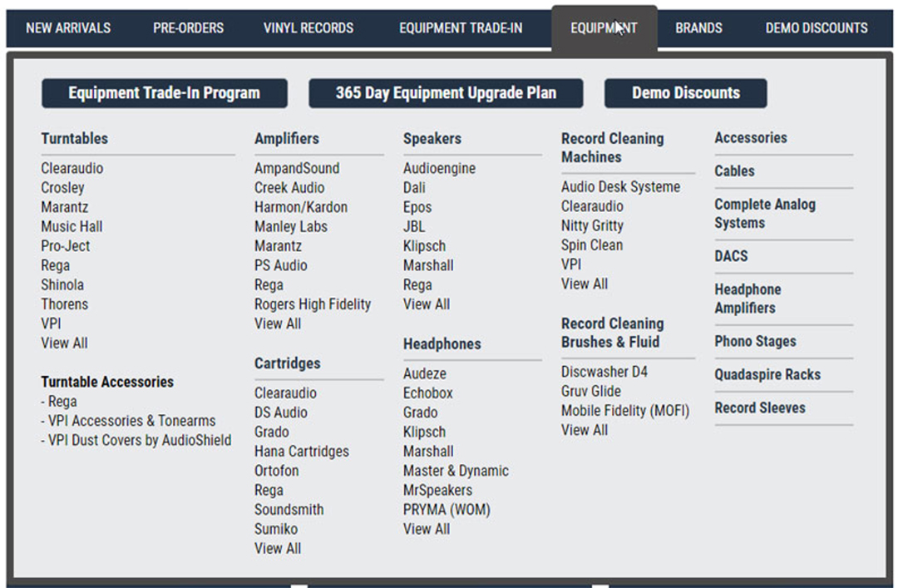This screenshot has width=898, height=588.
Task: Select Creek Audio amplifiers
Action: click(289, 188)
